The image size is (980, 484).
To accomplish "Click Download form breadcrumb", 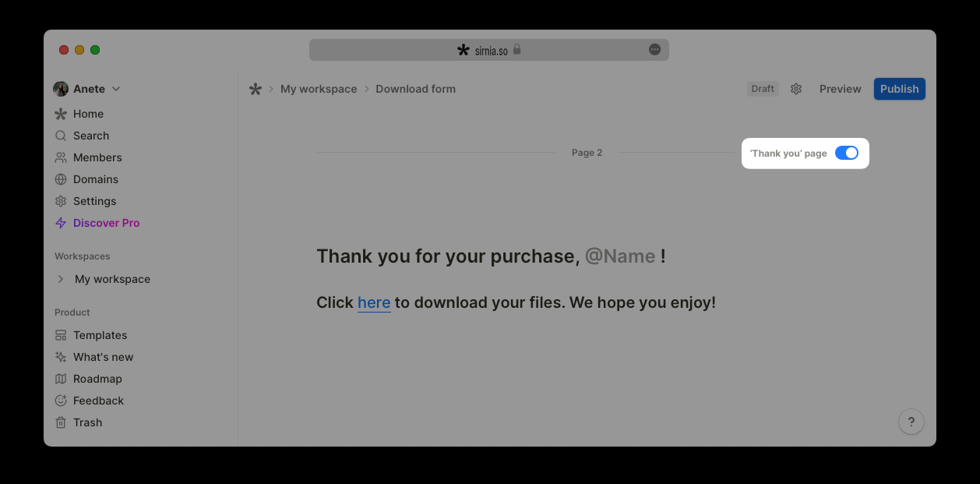I will [415, 89].
